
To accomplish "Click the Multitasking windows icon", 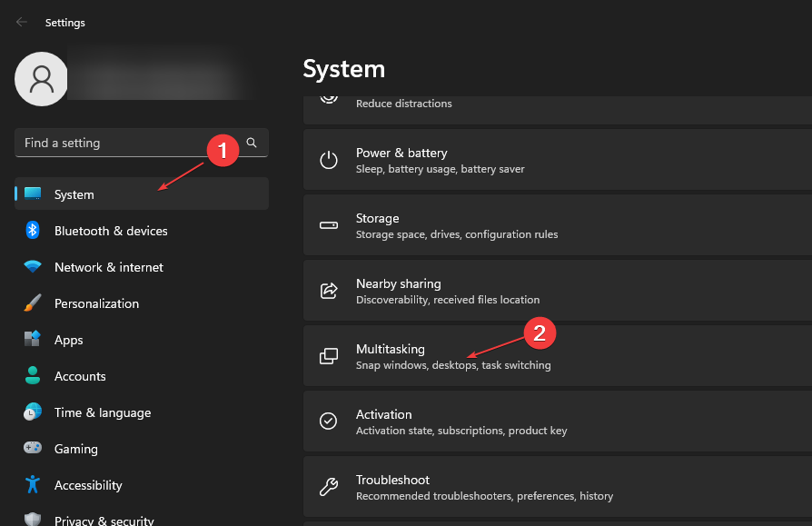I will pyautogui.click(x=328, y=355).
